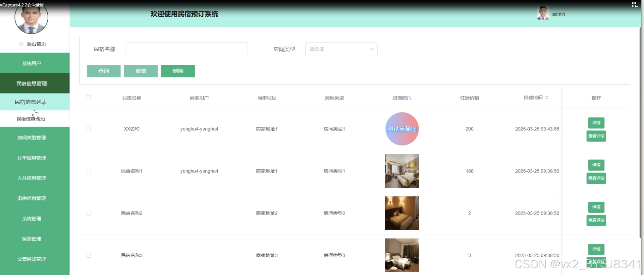644x275 pixels.
Task: Sort by 创建时间 column header
Action: (533, 98)
